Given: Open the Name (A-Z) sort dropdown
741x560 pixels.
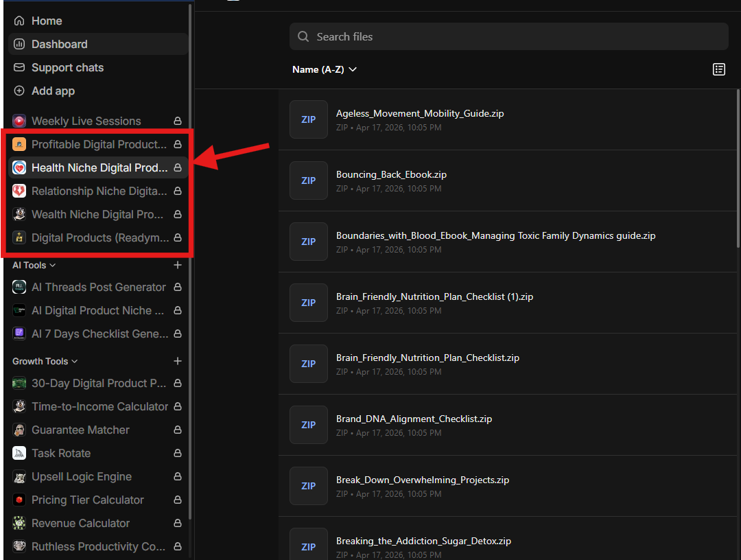Looking at the screenshot, I should 324,69.
